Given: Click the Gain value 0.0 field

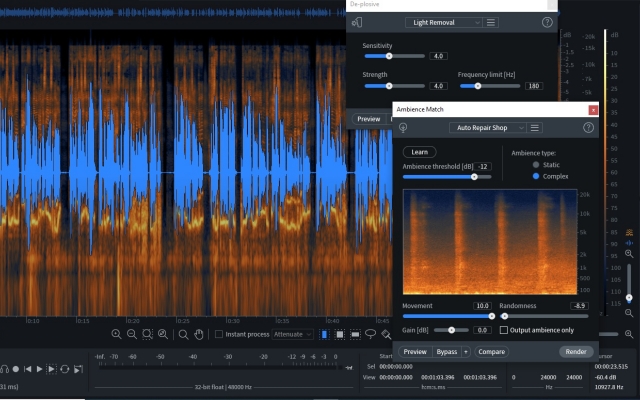Looking at the screenshot, I should (x=482, y=330).
